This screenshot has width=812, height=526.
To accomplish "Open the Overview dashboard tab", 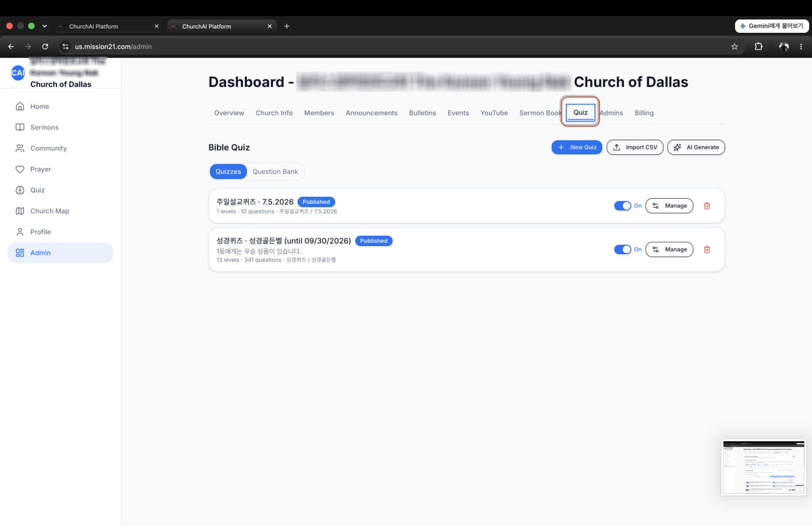I will click(229, 113).
